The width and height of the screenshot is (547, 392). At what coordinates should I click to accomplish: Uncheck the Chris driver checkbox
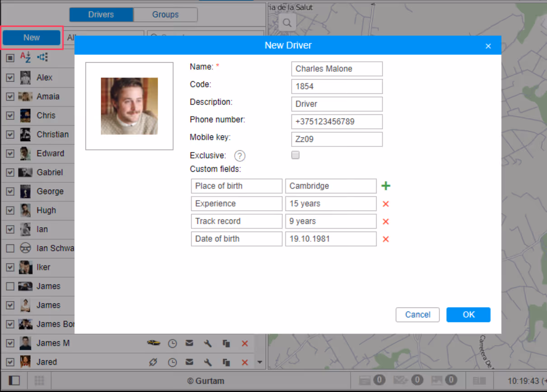[10, 116]
